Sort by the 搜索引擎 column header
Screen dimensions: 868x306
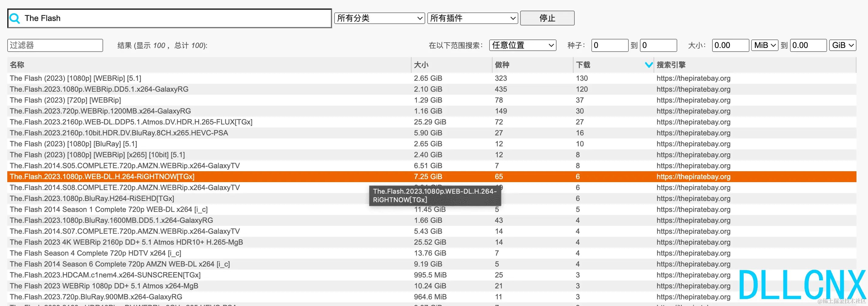click(755, 65)
